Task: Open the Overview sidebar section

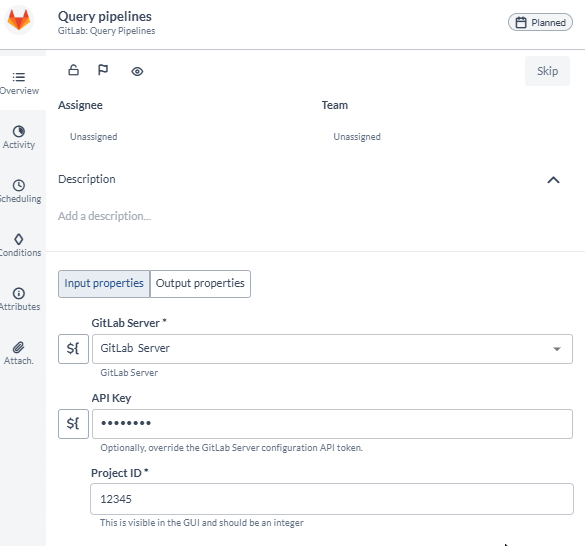Action: click(x=19, y=84)
